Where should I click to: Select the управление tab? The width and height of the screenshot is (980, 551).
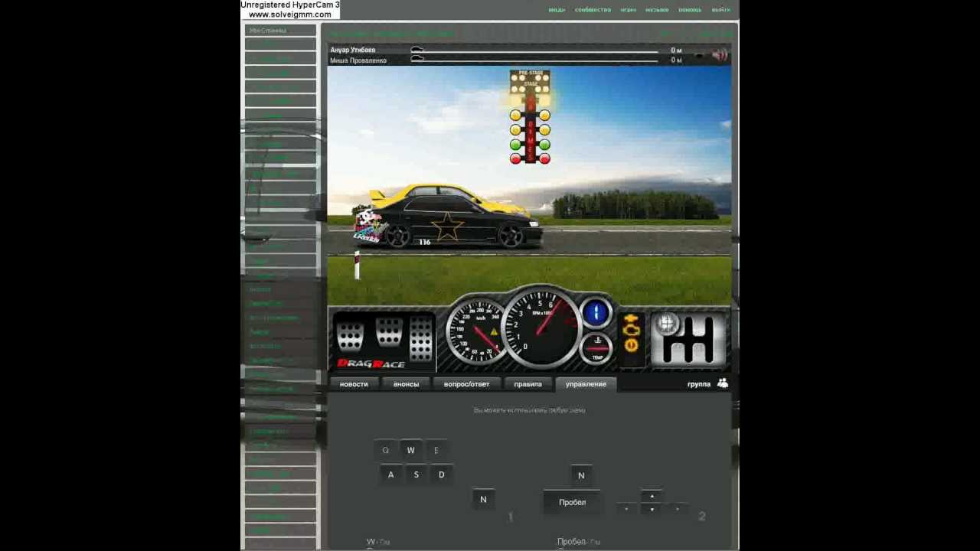point(586,384)
